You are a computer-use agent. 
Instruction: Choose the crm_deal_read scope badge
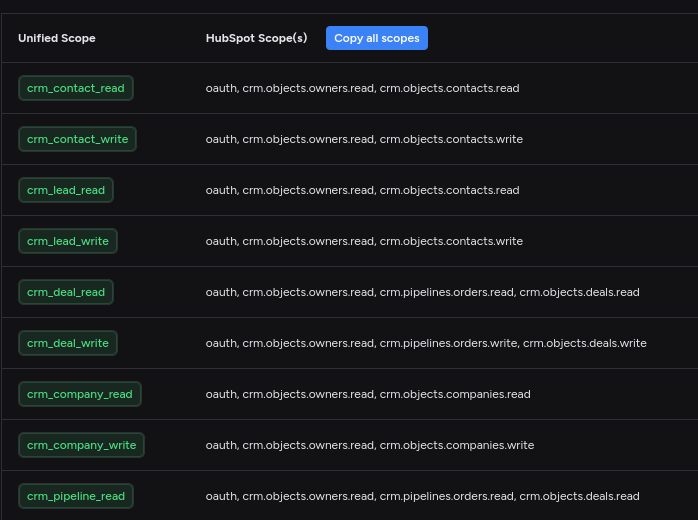coord(66,292)
